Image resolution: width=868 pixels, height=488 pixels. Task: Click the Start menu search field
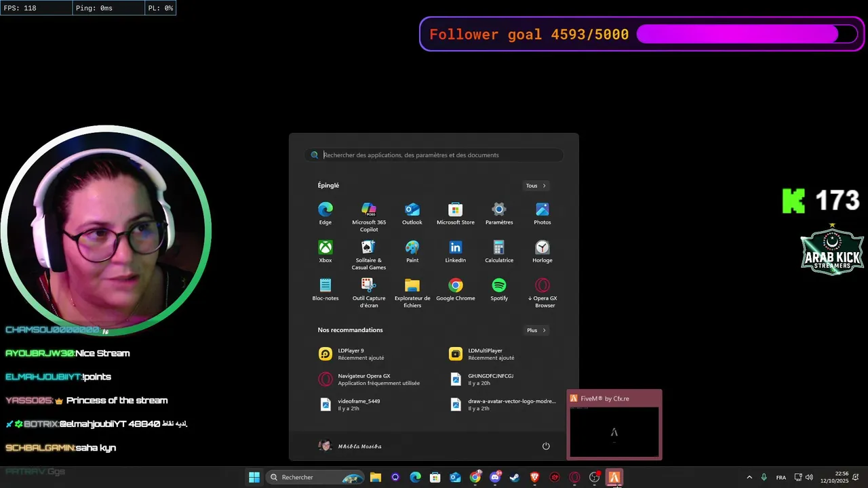[x=434, y=155]
